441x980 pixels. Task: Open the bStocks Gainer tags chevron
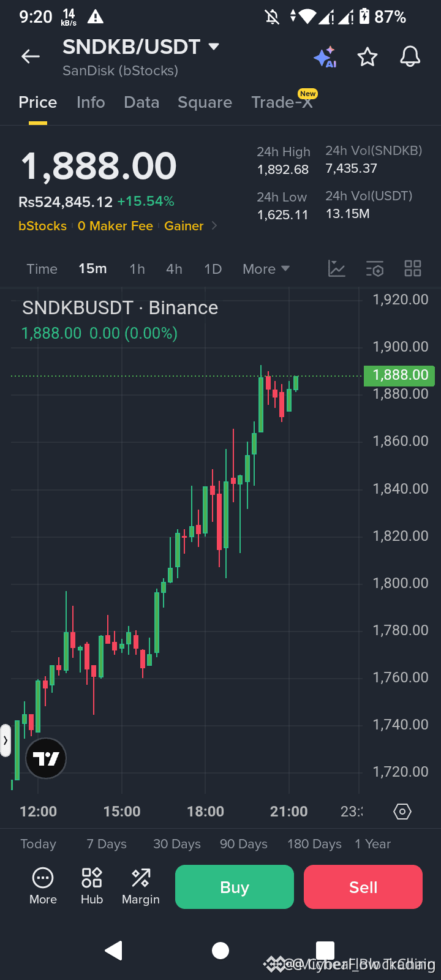(214, 226)
